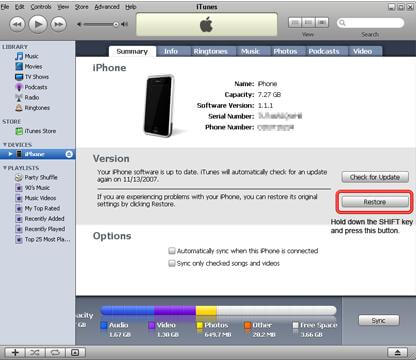Skip to the next track
416x362 pixels.
(59, 24)
